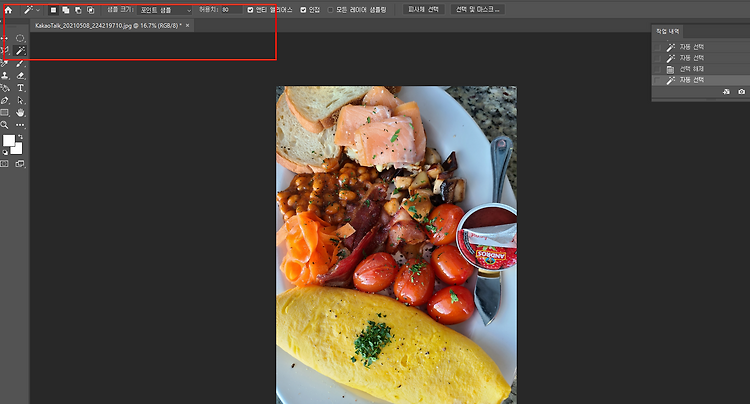The height and width of the screenshot is (404, 750).
Task: Open the Magic Wand tool preset picker
Action: [38, 10]
